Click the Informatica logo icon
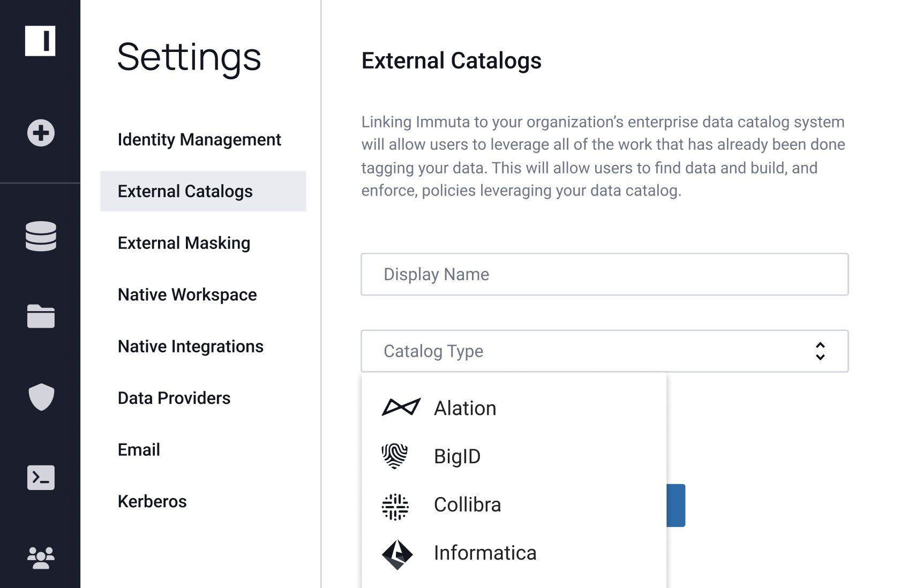900x588 pixels. click(x=397, y=554)
